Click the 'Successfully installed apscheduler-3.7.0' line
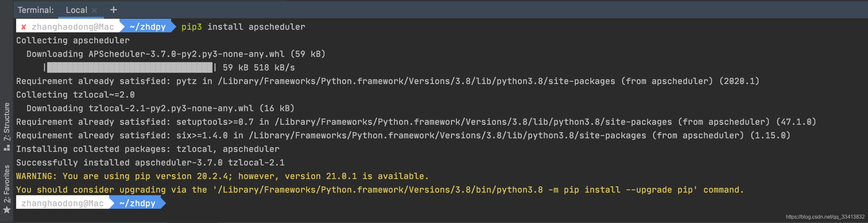 pyautogui.click(x=150, y=163)
